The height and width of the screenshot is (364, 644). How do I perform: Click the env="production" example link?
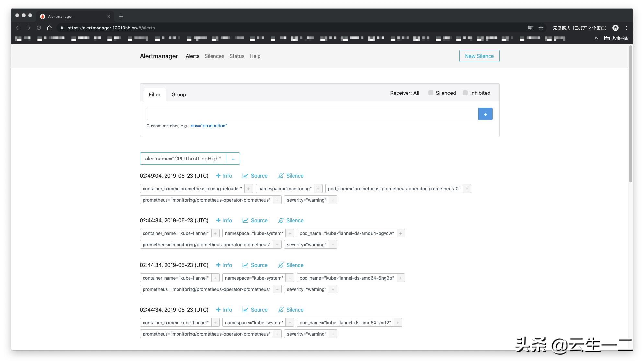click(209, 126)
